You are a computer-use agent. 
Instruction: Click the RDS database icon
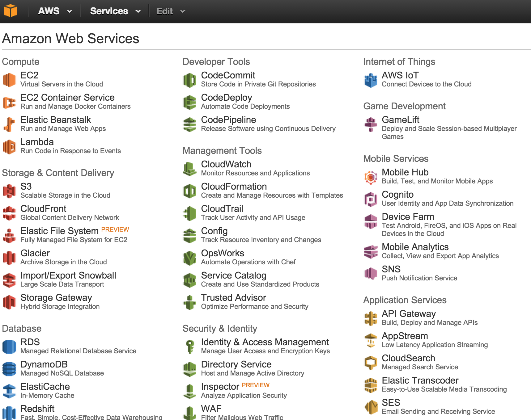coord(9,347)
